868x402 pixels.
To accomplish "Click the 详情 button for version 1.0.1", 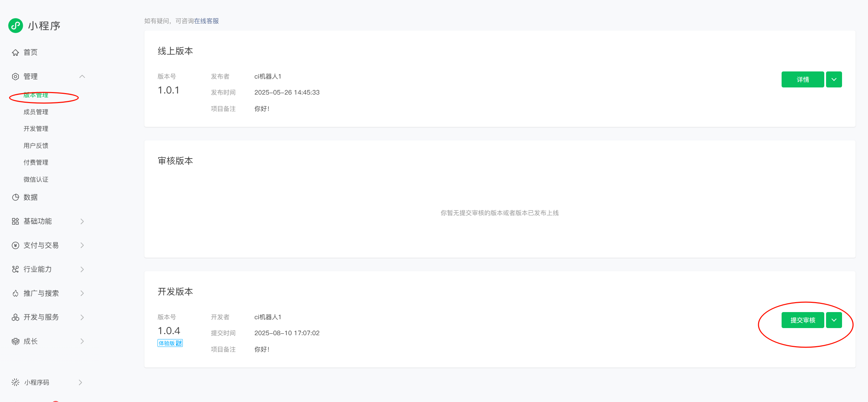I will [803, 79].
